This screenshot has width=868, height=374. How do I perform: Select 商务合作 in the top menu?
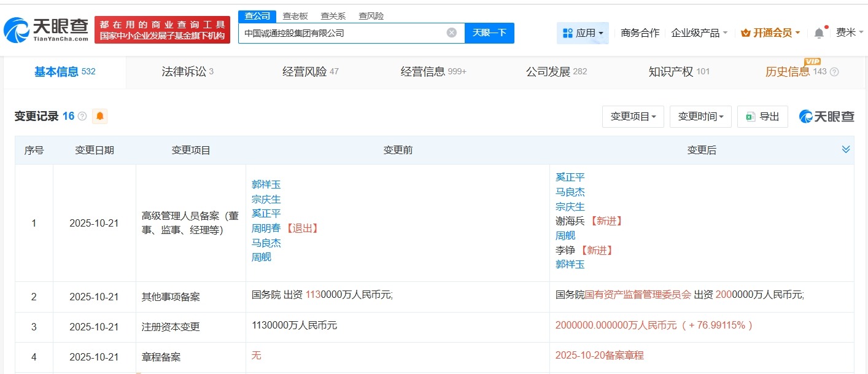(641, 33)
